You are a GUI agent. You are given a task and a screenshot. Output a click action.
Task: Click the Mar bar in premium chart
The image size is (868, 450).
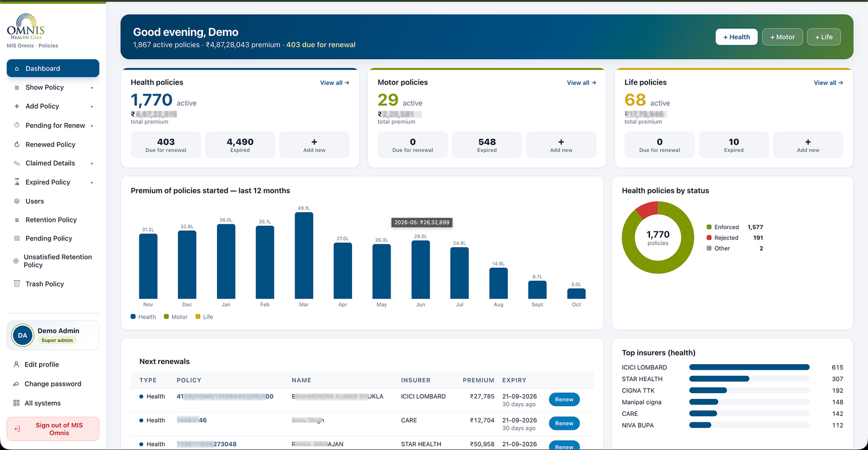coord(304,255)
